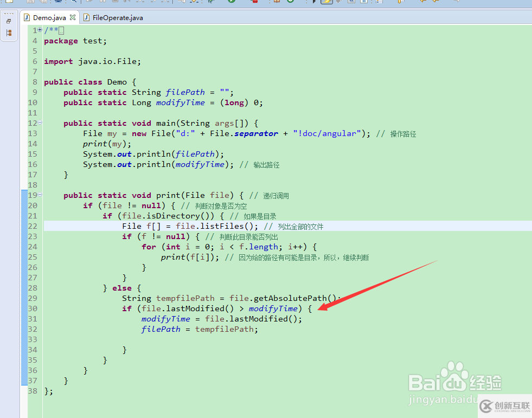
Task: Click 'System.out.println(modifyTime);' on line 16
Action: pyautogui.click(x=158, y=164)
